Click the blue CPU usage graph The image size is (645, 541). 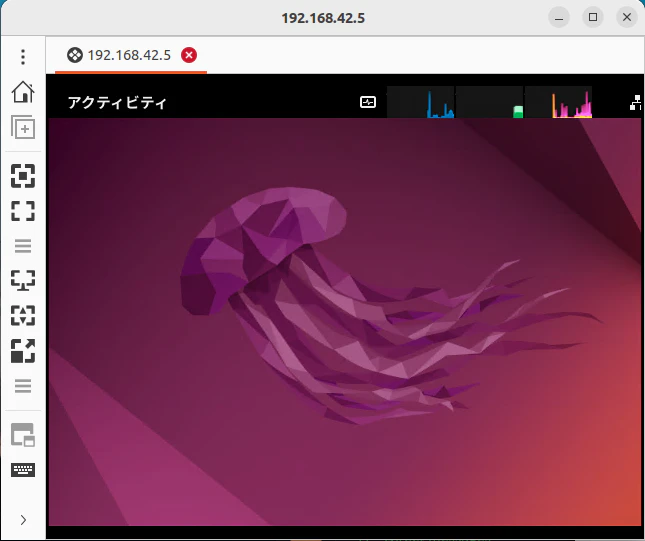click(x=421, y=102)
